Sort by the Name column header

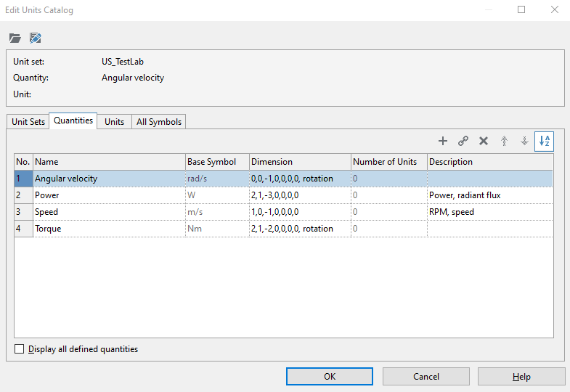(109, 162)
